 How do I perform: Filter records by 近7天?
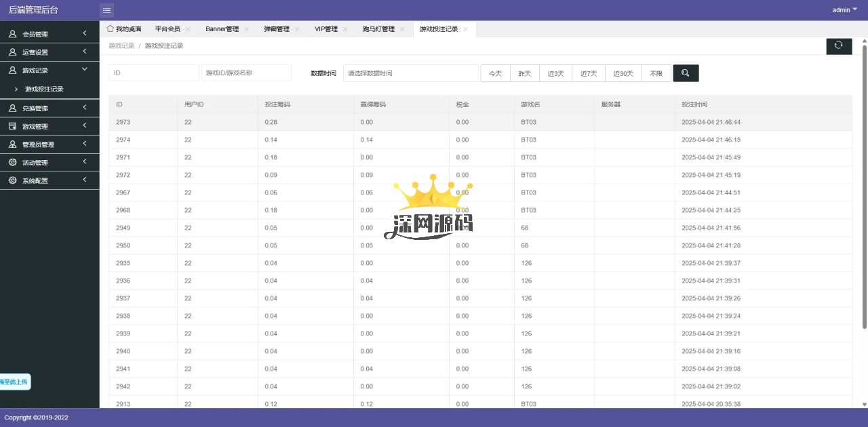[x=589, y=73]
